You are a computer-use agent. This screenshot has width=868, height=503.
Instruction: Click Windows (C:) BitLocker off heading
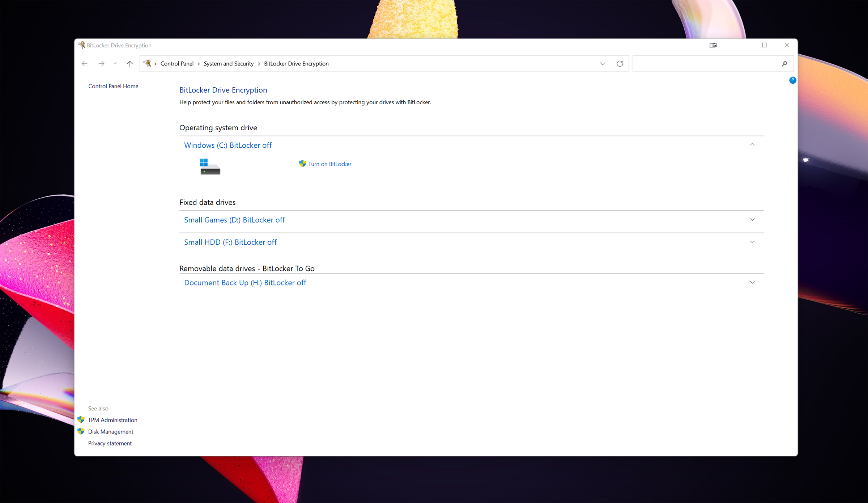[228, 145]
